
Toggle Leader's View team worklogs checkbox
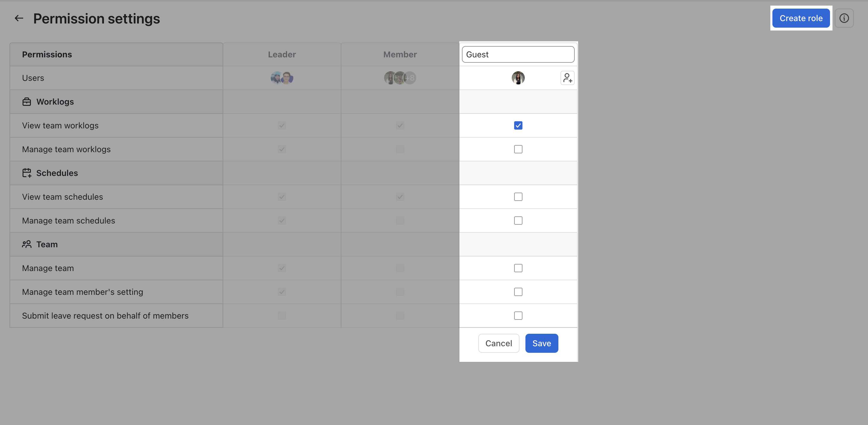(x=282, y=125)
